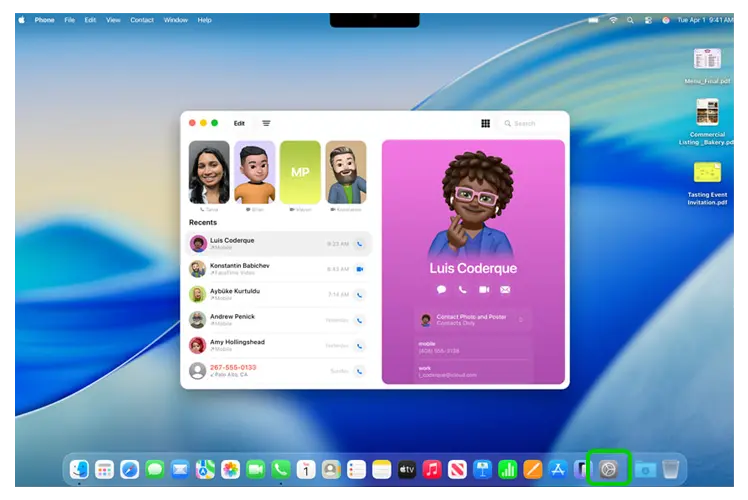Click the Edit button in the Phone window
748x500 pixels.
[x=239, y=123]
